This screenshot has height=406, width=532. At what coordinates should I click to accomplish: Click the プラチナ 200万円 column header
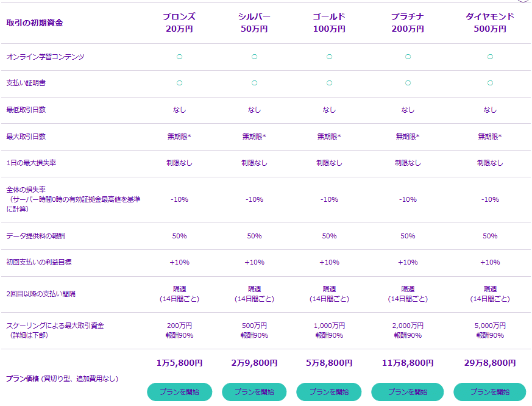408,23
